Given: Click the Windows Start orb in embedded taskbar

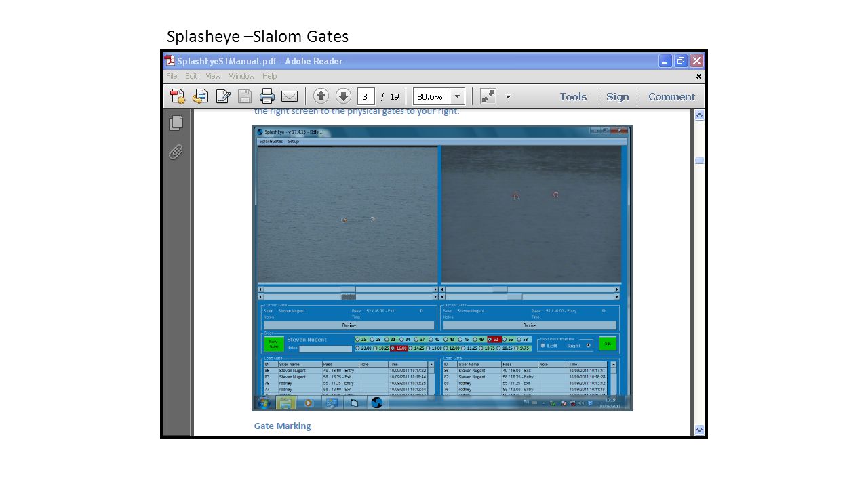Looking at the screenshot, I should click(x=264, y=403).
